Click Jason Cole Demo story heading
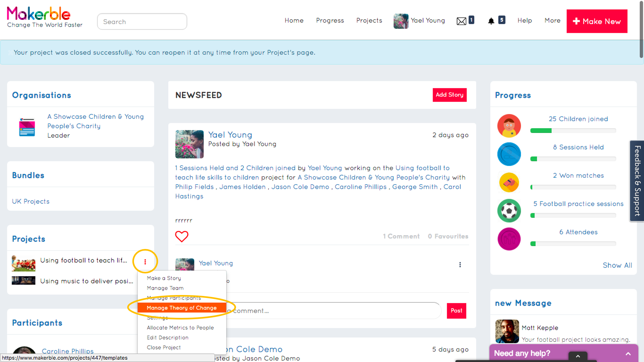 (x=254, y=349)
